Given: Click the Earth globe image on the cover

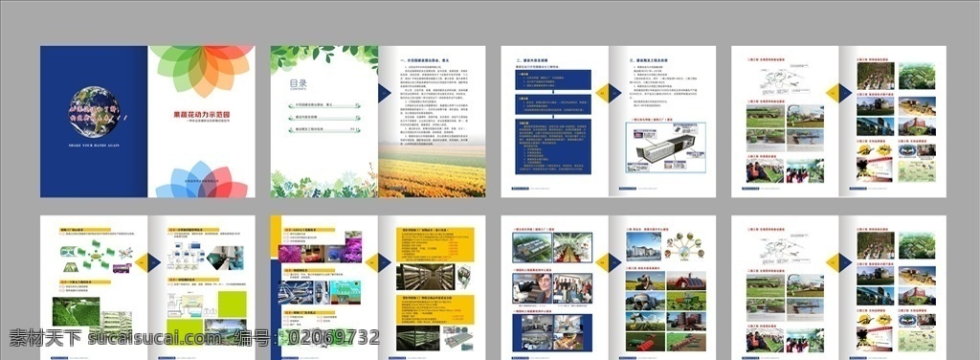Looking at the screenshot, I should 94,111.
